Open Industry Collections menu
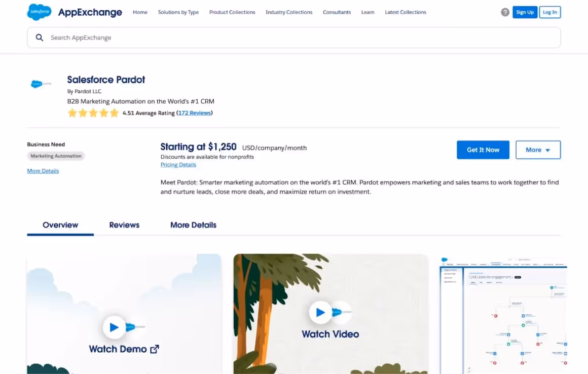 (289, 12)
